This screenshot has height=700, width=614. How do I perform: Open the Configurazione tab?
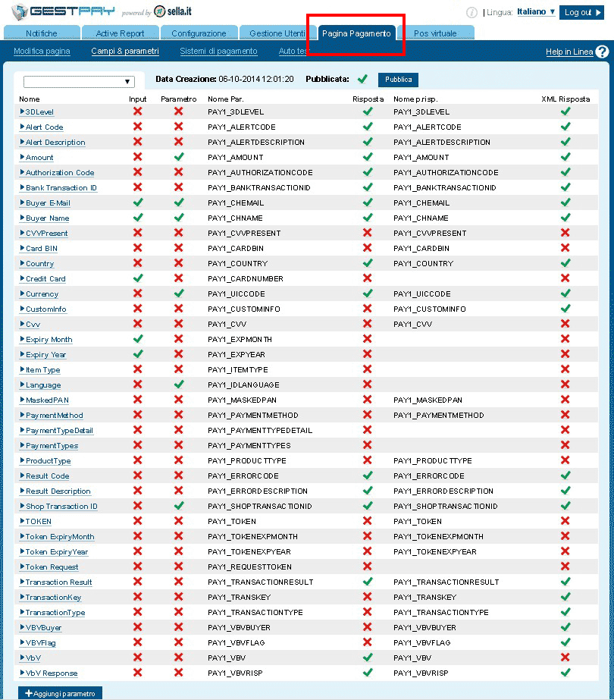199,33
